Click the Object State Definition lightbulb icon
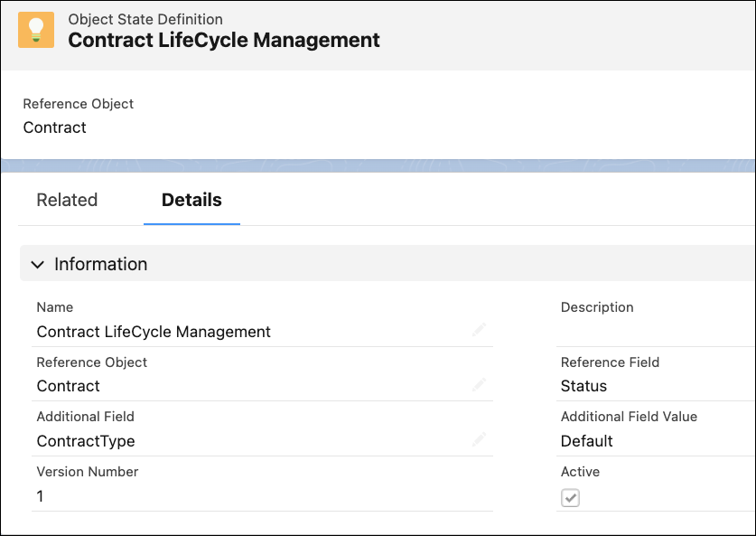The height and width of the screenshot is (536, 756). 35,30
